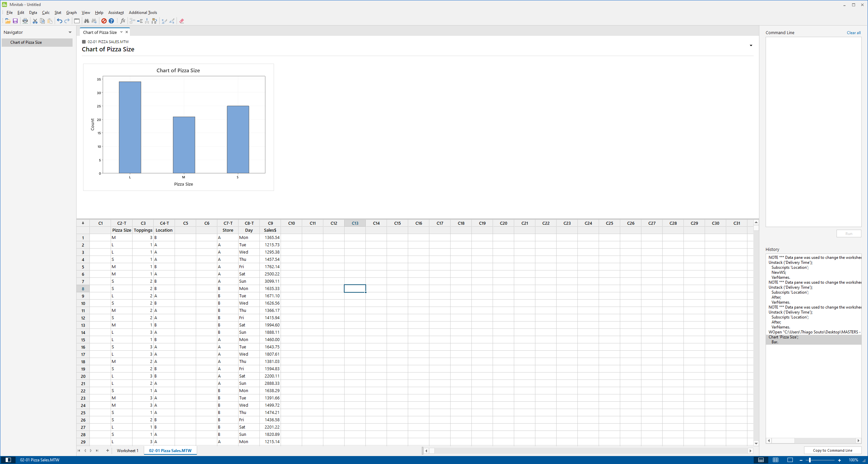Open Help via the blue question mark icon
Screen dimensions: 868x464
click(112, 21)
